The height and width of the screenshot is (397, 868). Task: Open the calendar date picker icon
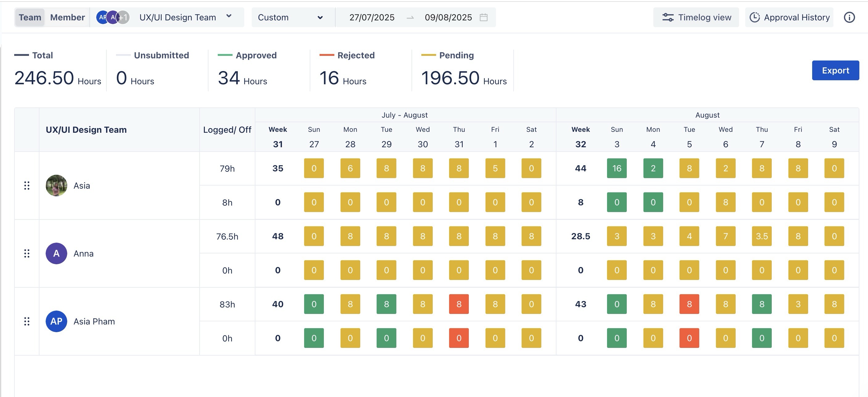point(484,17)
